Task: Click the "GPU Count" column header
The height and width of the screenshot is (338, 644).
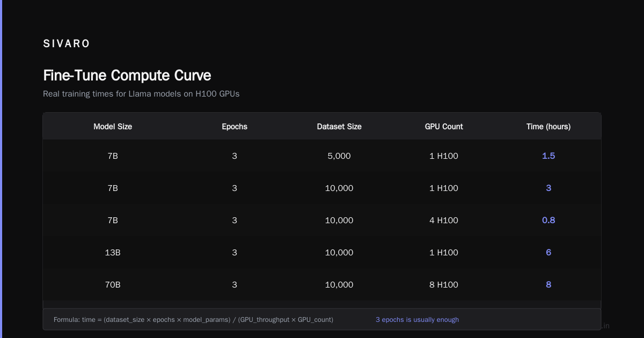Action: point(444,127)
